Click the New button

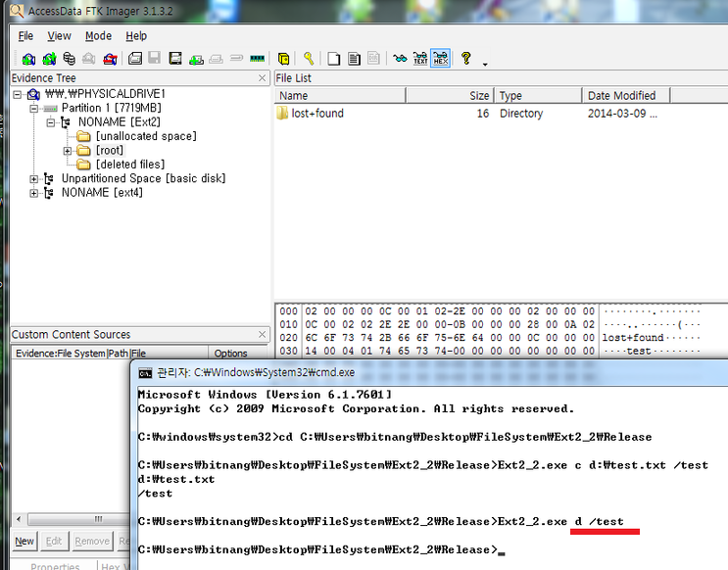coord(24,542)
